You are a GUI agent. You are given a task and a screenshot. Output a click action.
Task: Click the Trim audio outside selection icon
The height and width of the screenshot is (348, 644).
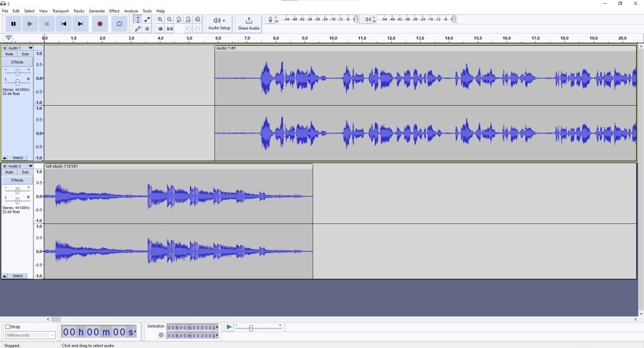[x=160, y=28]
